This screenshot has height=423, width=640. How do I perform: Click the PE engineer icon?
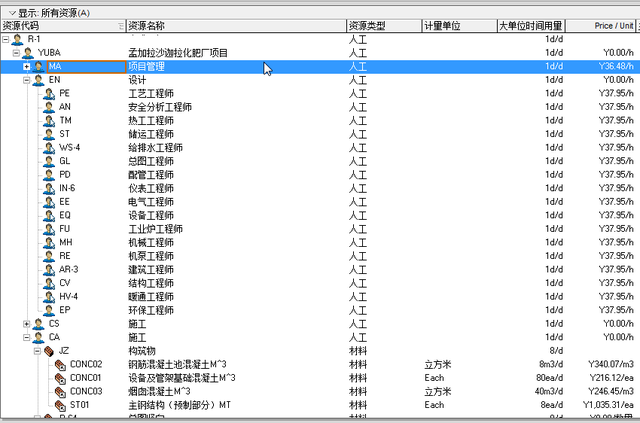point(49,94)
